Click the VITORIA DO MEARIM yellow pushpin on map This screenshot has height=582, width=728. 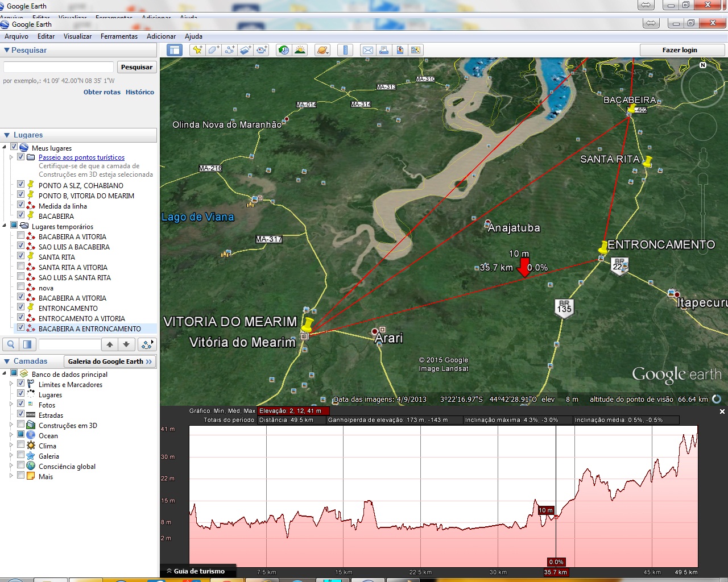(x=307, y=325)
